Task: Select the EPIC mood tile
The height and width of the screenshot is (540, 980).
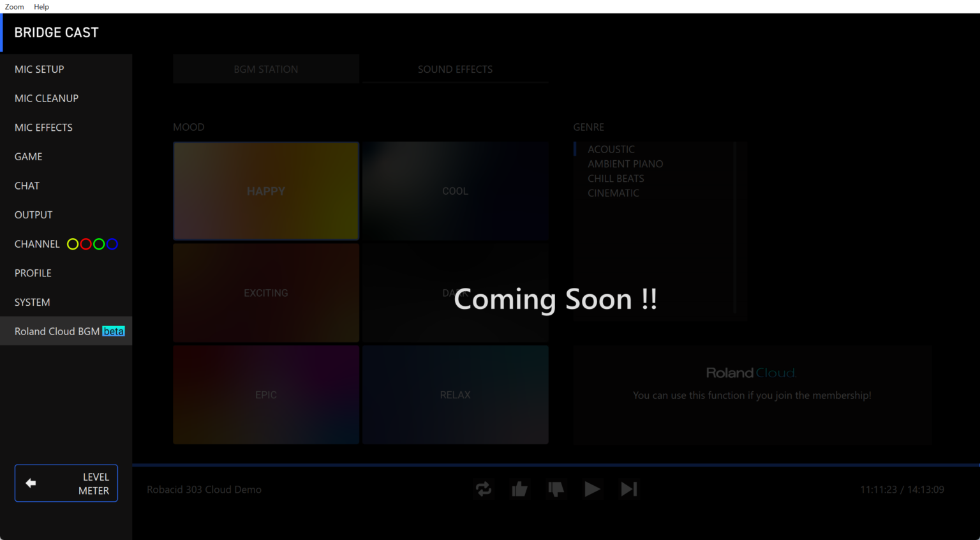Action: tap(266, 394)
